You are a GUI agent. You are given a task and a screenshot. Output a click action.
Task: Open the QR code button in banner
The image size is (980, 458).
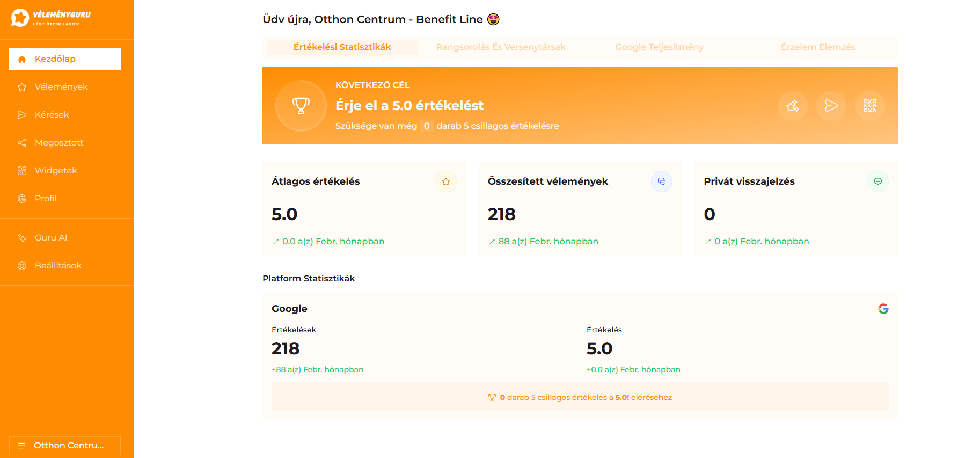870,106
